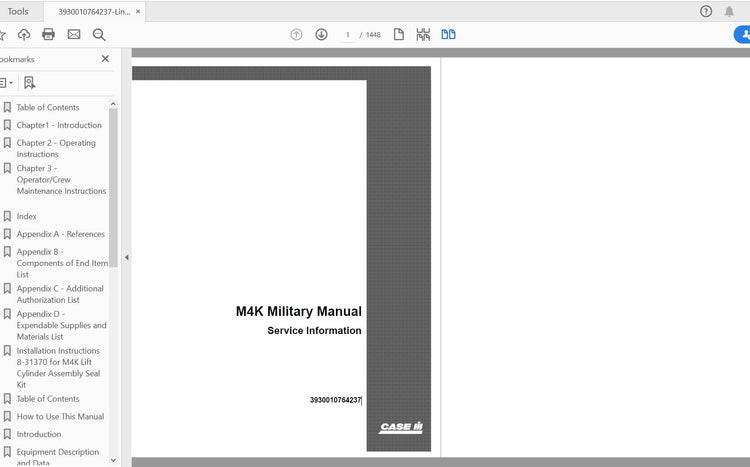The image size is (750, 467).
Task: Close the 3930010764237 document tab
Action: coord(138,11)
